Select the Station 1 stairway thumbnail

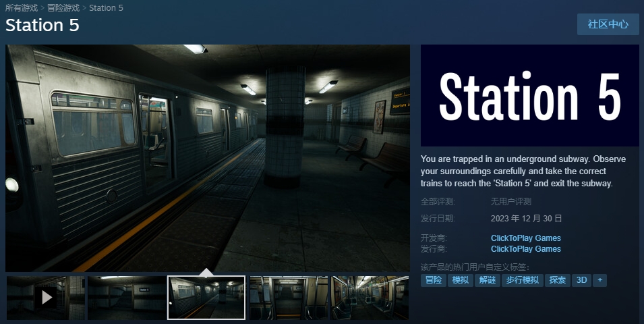127,298
